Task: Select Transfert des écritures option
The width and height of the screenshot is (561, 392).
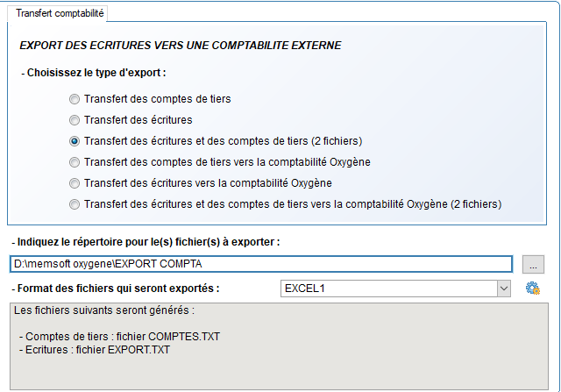Action: 131,120
